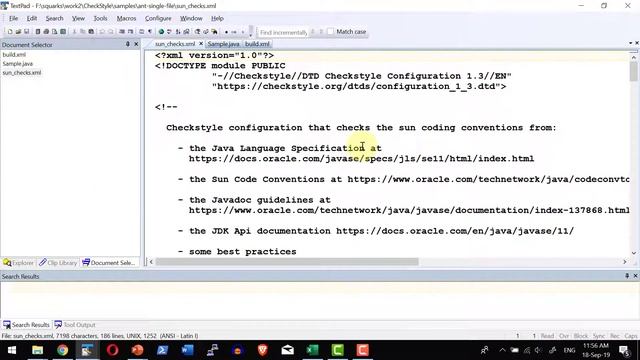The height and width of the screenshot is (360, 640).
Task: Open Excel from the taskbar
Action: click(312, 350)
